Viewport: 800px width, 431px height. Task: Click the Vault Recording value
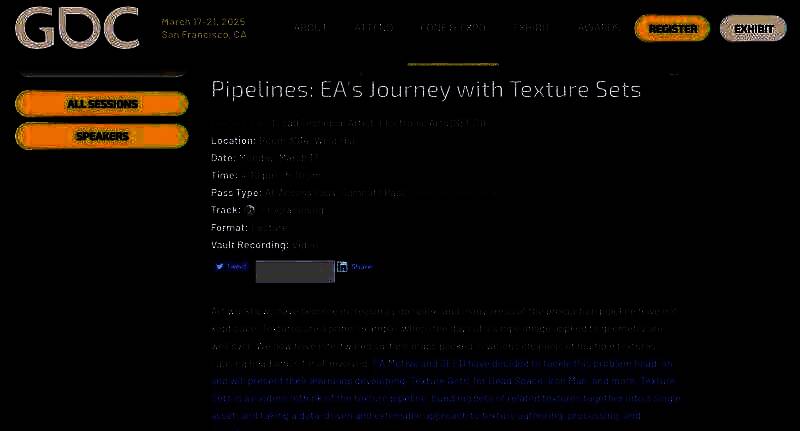point(306,244)
